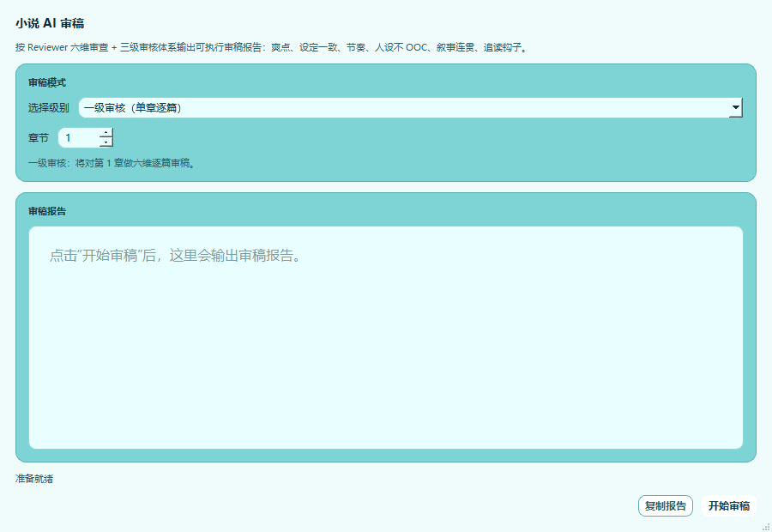Decrease the 章节 chapter number with down arrow
The width and height of the screenshot is (772, 532).
106,142
